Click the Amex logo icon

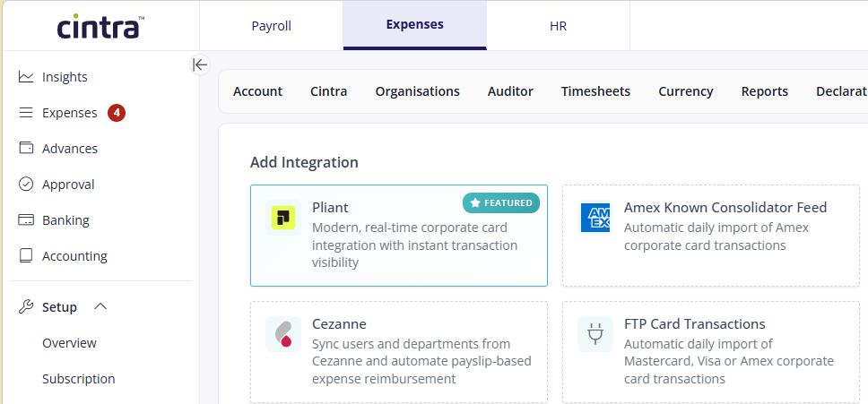click(595, 218)
